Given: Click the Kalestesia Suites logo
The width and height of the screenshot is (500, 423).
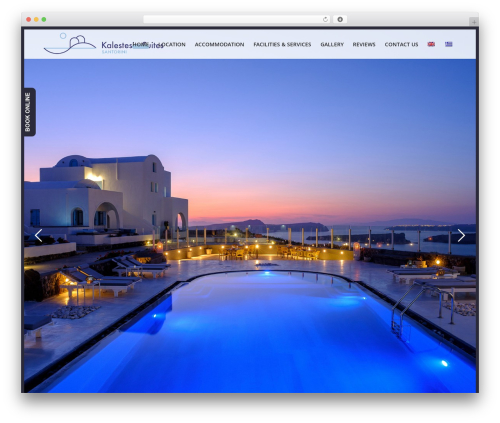Looking at the screenshot, I should (x=103, y=44).
